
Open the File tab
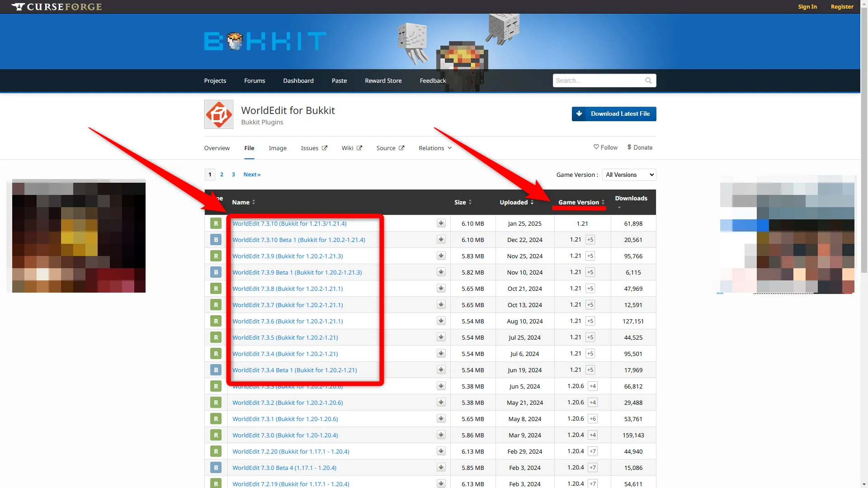pyautogui.click(x=249, y=148)
